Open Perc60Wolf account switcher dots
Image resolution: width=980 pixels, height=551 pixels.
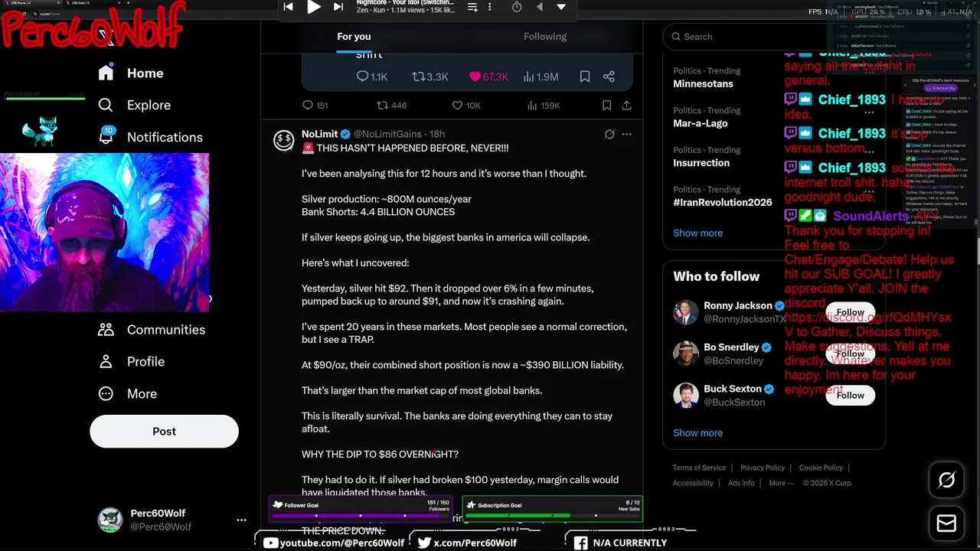[241, 520]
